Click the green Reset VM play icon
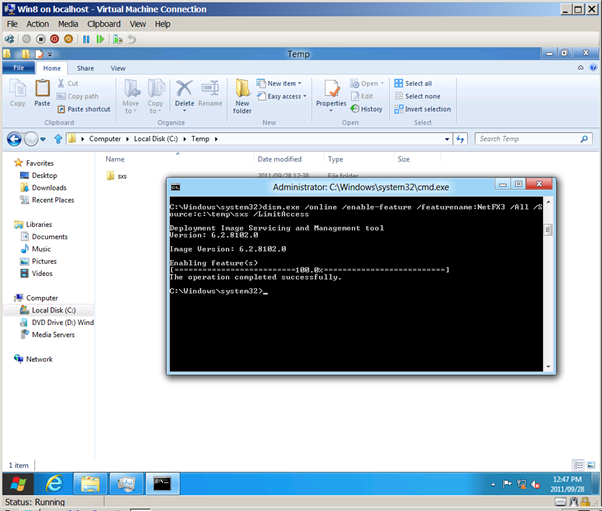This screenshot has width=602, height=511. (x=100, y=39)
